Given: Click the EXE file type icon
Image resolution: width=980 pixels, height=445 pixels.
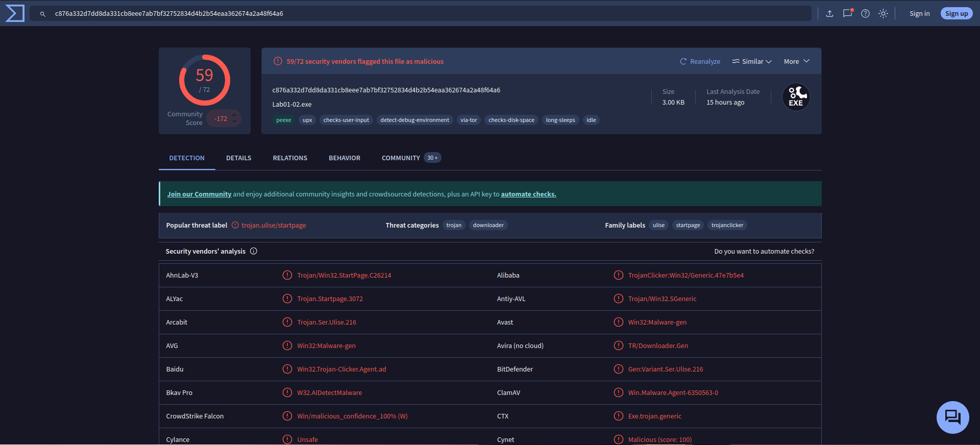Looking at the screenshot, I should click(796, 97).
